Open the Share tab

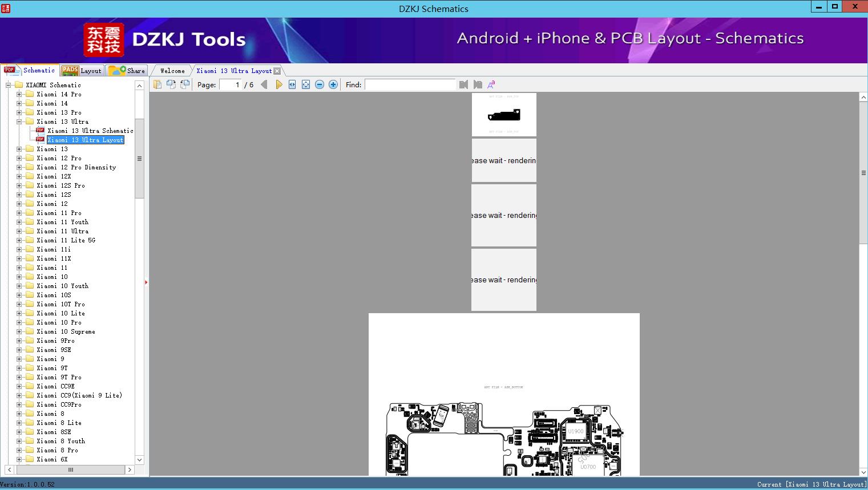pyautogui.click(x=127, y=71)
